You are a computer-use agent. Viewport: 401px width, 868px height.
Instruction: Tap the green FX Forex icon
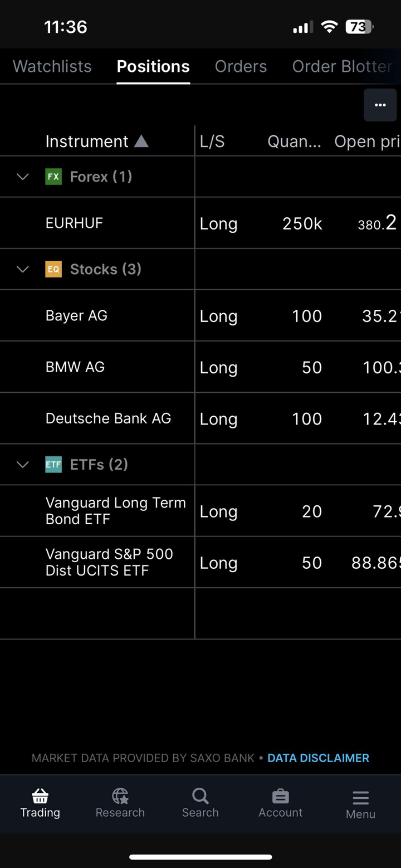pyautogui.click(x=53, y=177)
